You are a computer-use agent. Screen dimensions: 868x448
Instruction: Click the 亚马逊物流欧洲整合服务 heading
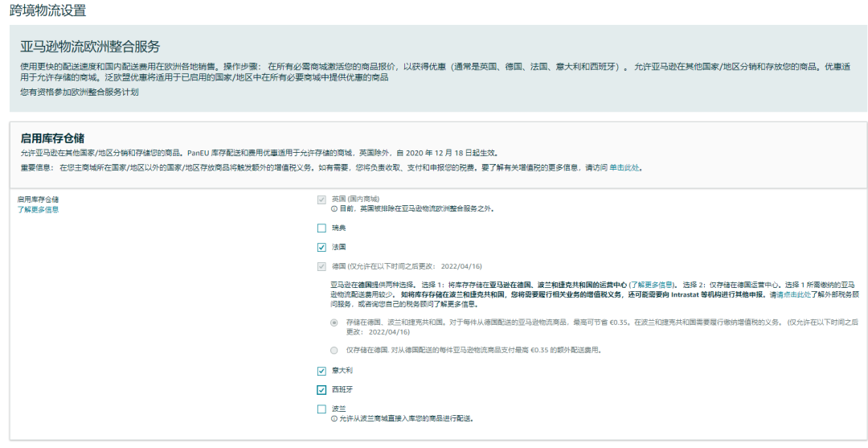pyautogui.click(x=90, y=46)
